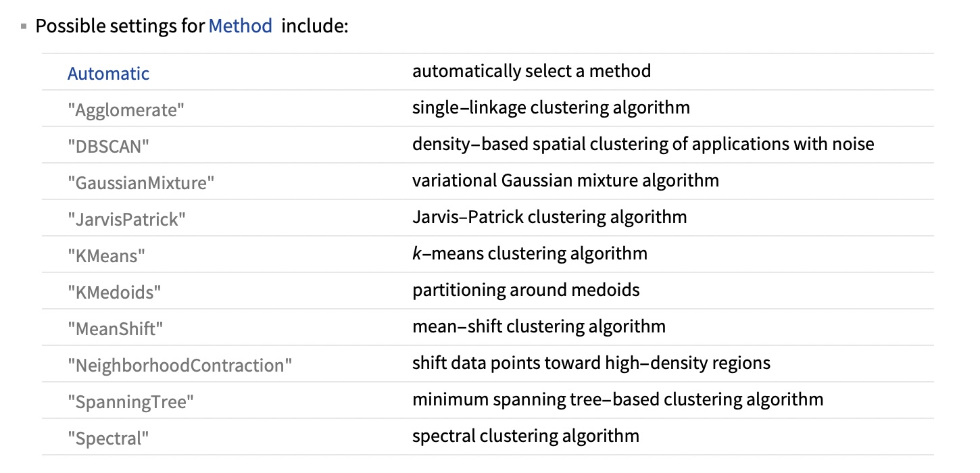Click the minimum spanning tree-based clustering description
Viewport: 980px width, 473px height.
[618, 399]
